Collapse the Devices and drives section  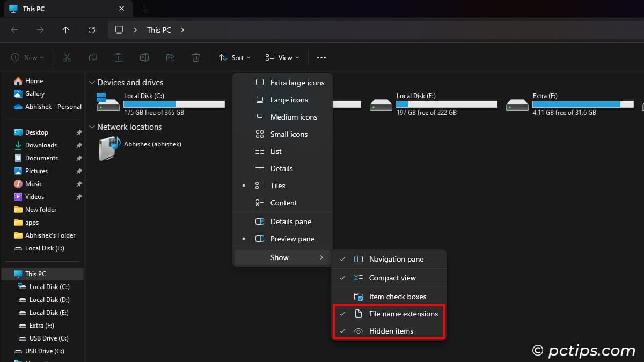point(91,82)
